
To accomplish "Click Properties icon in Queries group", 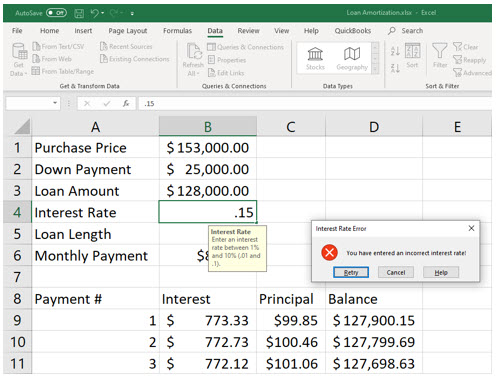I will click(211, 60).
